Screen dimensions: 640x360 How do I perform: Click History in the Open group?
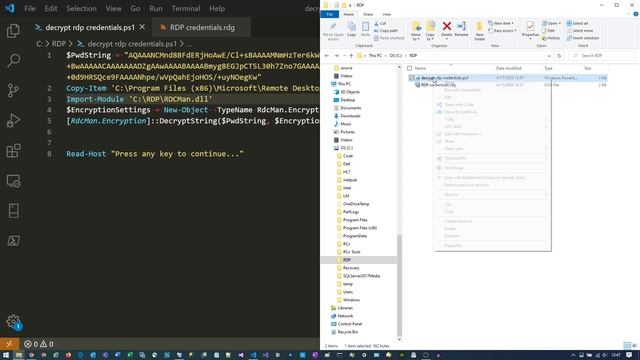551,38
